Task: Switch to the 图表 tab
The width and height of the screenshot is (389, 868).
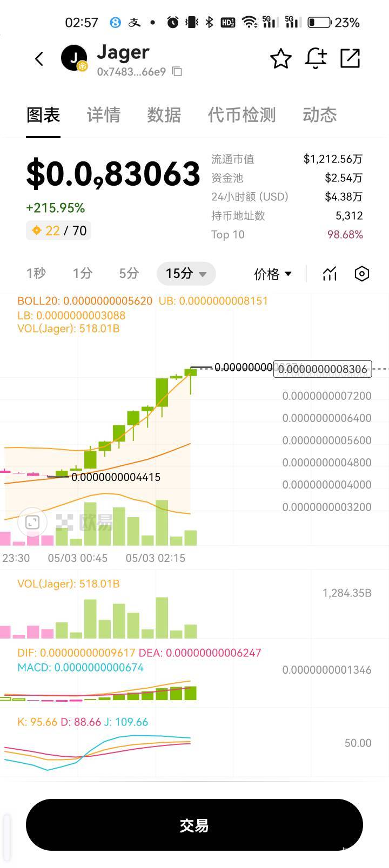Action: (43, 114)
